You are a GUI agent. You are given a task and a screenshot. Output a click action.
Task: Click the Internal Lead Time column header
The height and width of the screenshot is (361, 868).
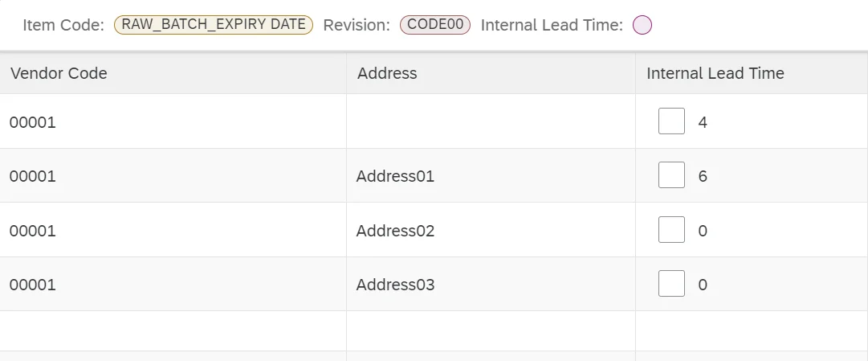[715, 73]
